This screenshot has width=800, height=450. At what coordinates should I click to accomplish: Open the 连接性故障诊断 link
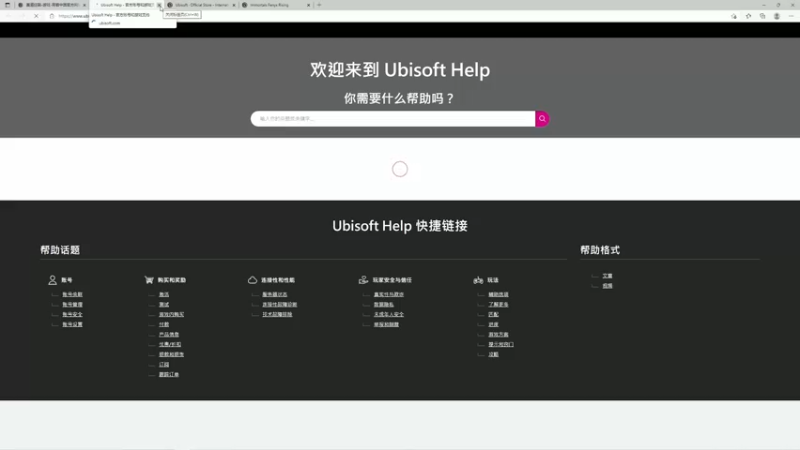click(280, 304)
